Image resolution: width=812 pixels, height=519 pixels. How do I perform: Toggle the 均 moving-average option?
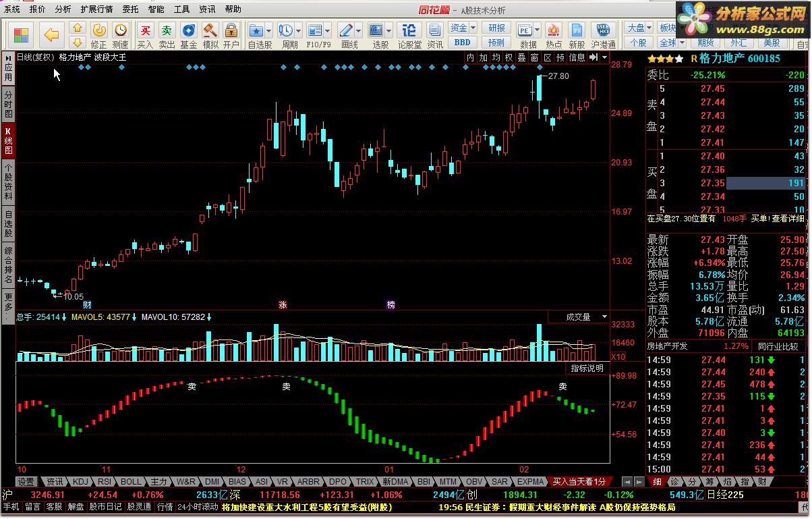[496, 57]
